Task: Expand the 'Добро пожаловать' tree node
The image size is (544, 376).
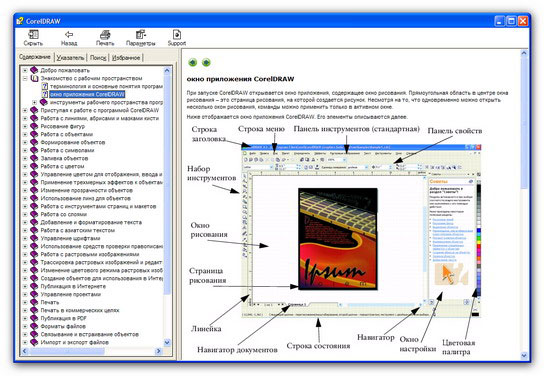Action: [25, 70]
